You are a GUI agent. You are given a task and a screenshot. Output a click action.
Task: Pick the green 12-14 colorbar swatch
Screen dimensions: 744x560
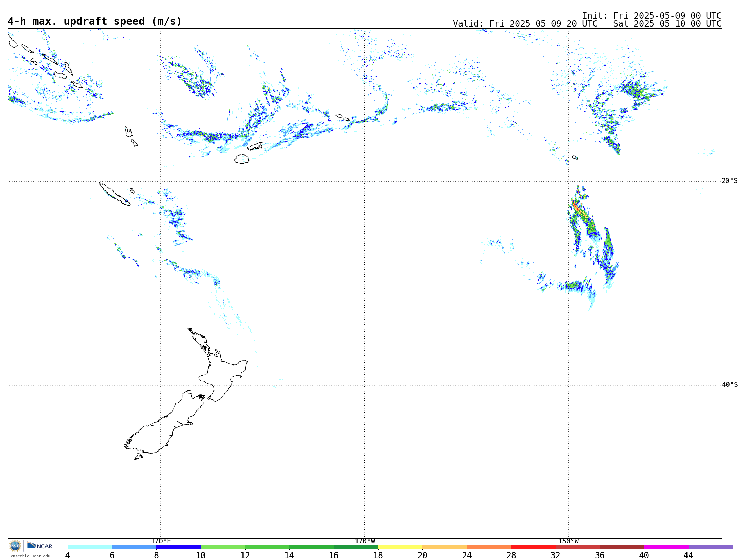click(267, 547)
